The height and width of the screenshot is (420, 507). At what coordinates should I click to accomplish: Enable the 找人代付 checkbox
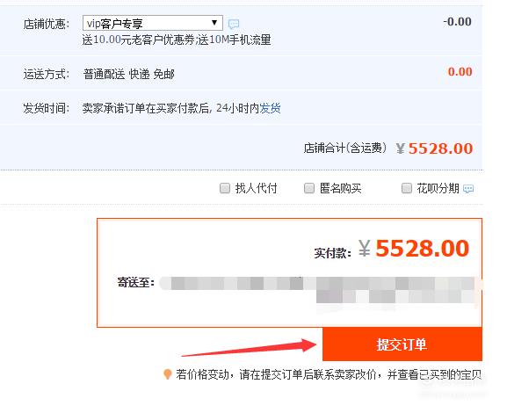[x=225, y=188]
